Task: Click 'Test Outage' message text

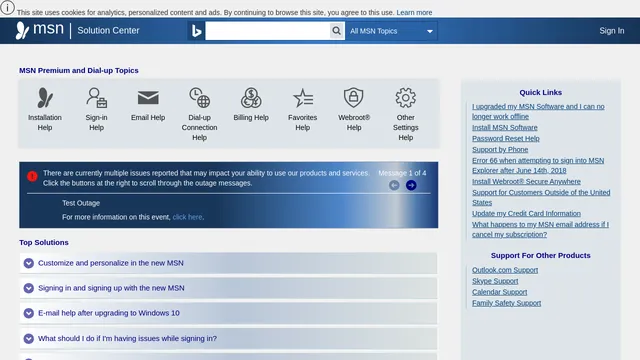Action: coord(81,203)
